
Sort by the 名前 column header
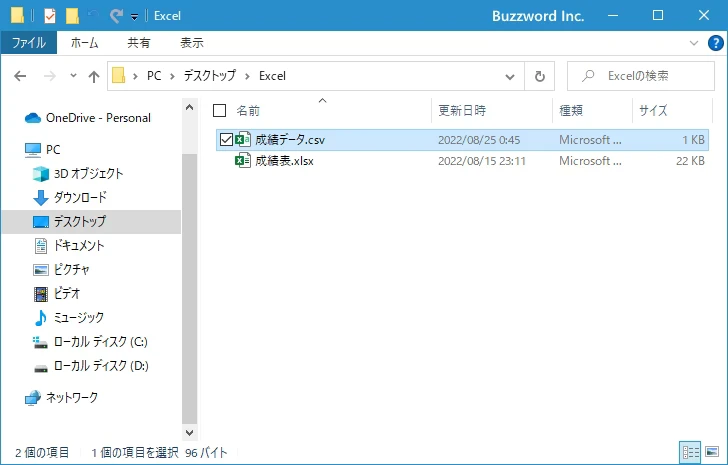[x=248, y=110]
